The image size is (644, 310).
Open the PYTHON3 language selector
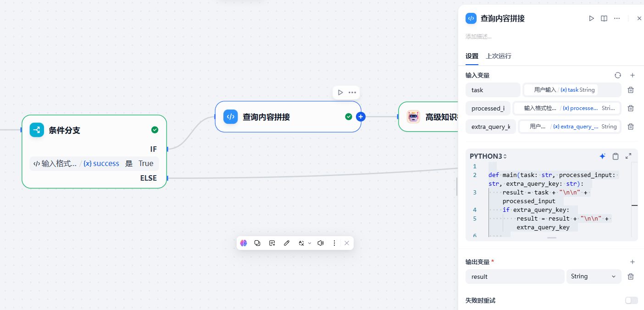[488, 156]
